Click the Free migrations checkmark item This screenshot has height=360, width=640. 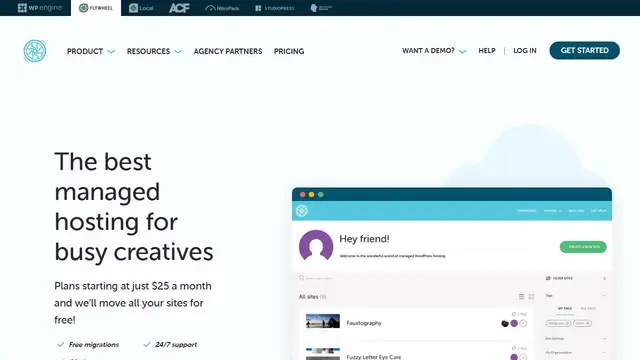(88, 345)
